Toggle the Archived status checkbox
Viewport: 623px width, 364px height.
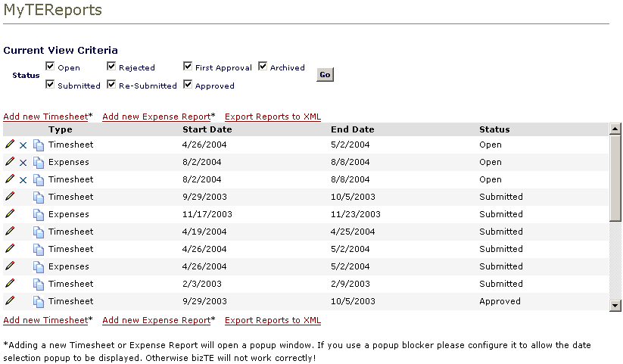(x=263, y=67)
